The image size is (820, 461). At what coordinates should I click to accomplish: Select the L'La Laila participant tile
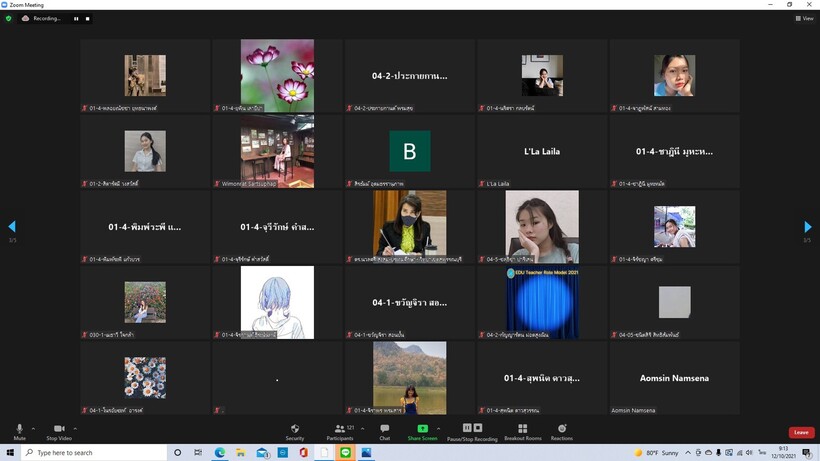541,152
